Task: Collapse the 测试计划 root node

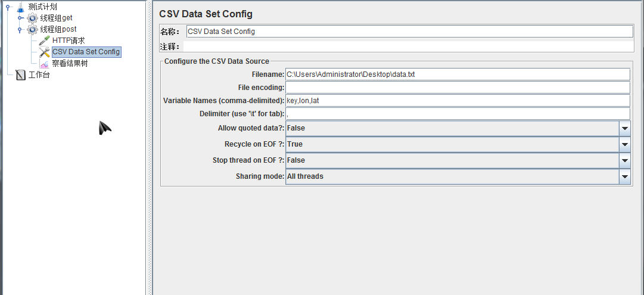Action: click(7, 7)
